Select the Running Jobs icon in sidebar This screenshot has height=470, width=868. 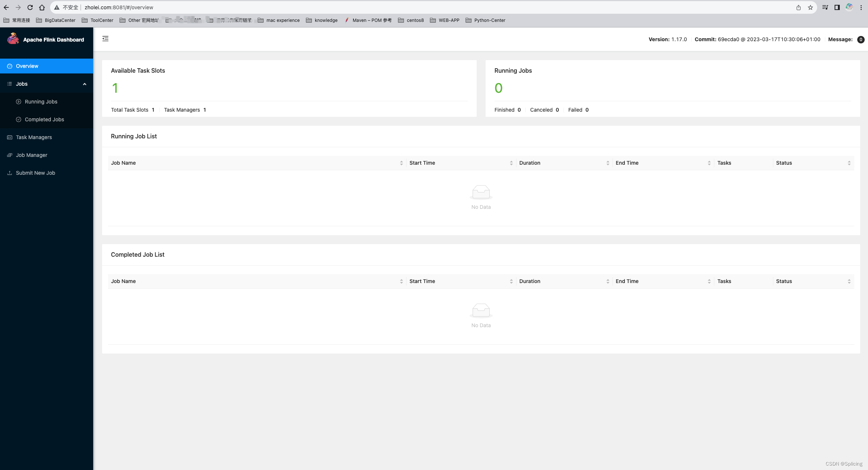[19, 101]
